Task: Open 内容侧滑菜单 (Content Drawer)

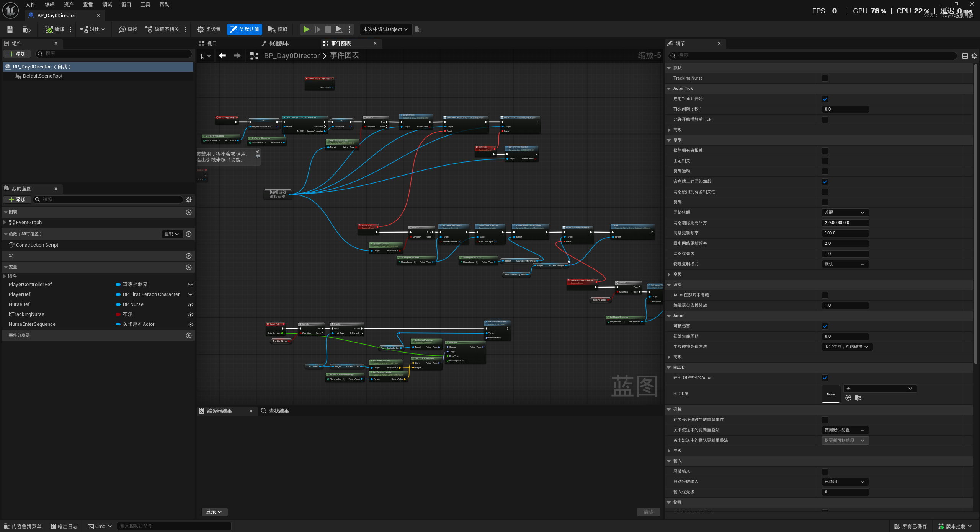Action: coord(23,527)
